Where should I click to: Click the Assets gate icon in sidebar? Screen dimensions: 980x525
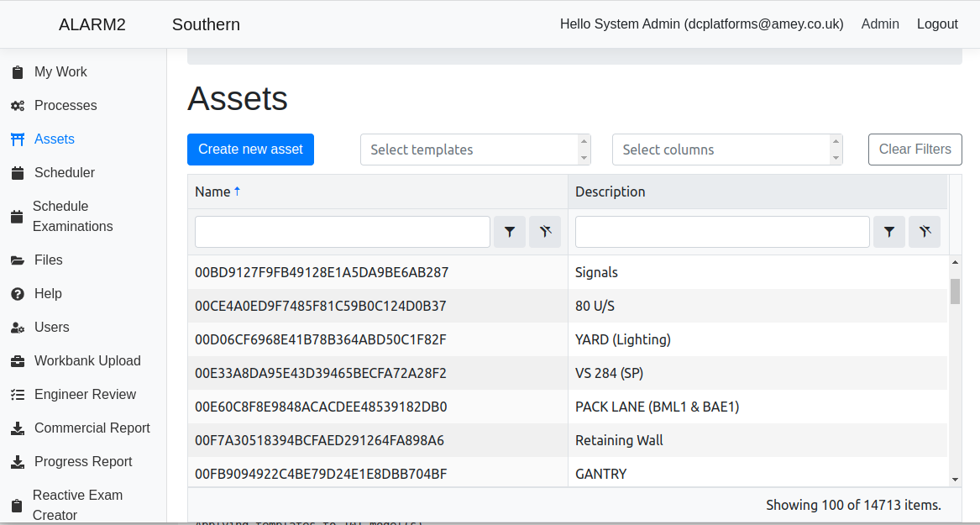[18, 139]
